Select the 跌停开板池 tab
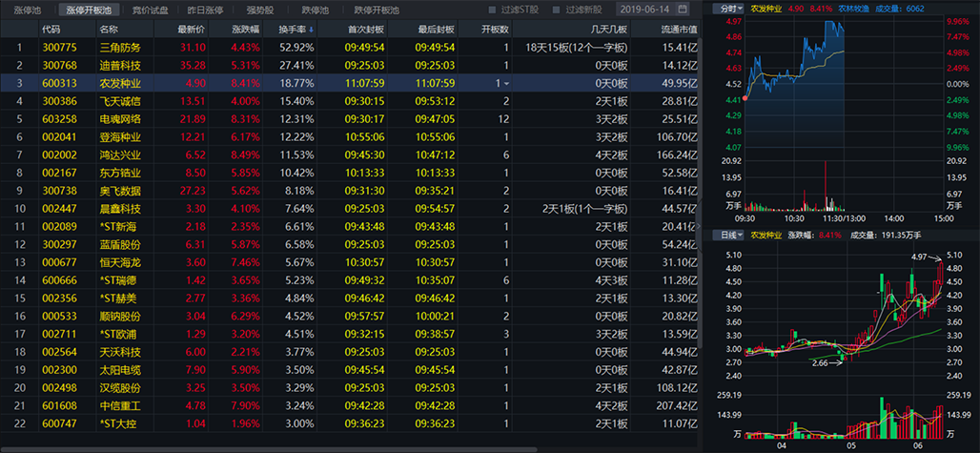980x453 pixels. coord(377,10)
